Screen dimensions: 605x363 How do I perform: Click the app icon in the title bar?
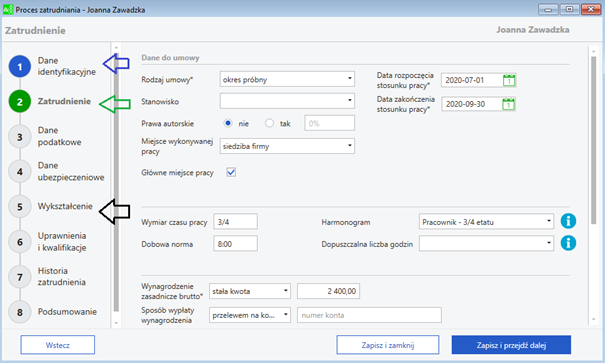tap(8, 9)
